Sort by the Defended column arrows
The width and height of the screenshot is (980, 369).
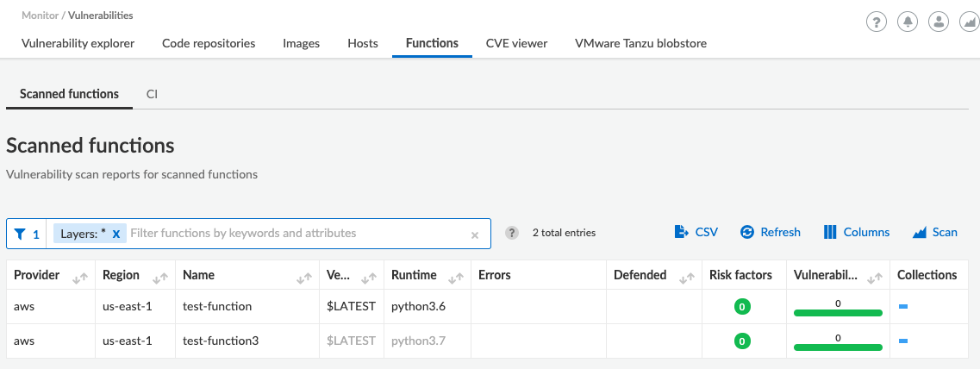click(x=686, y=278)
